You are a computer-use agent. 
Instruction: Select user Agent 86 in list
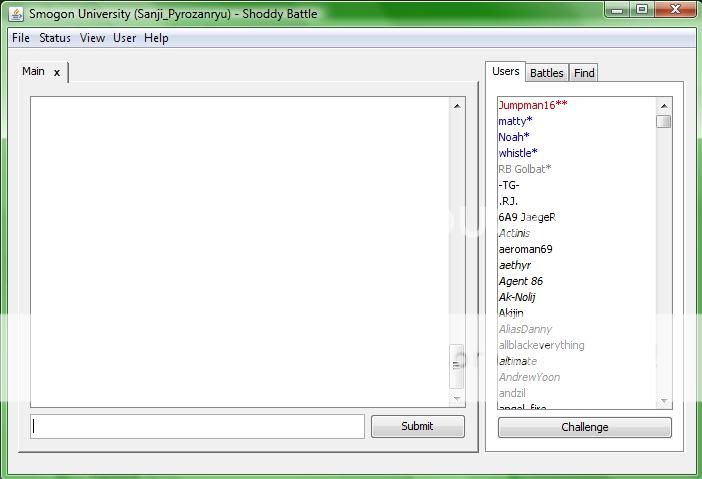pyautogui.click(x=520, y=281)
